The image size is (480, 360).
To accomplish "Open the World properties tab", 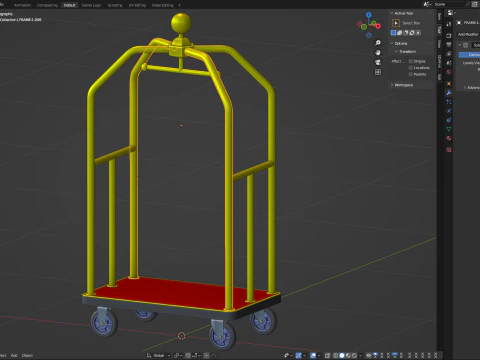I will pos(449,72).
